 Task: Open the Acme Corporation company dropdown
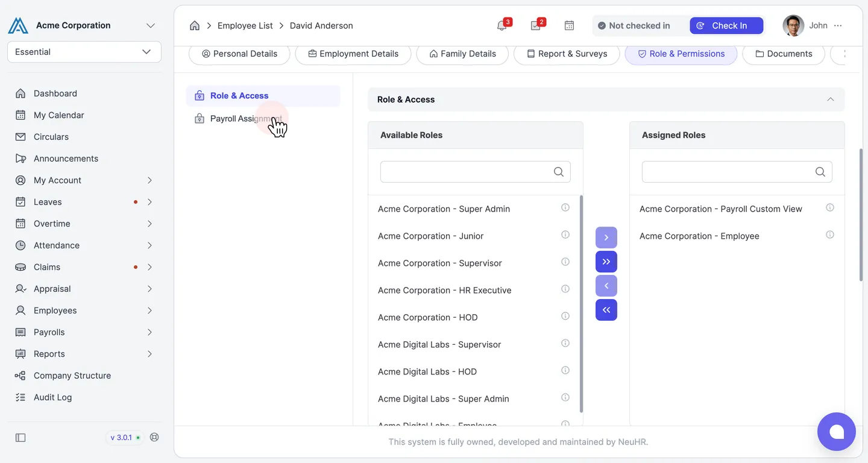(x=151, y=25)
